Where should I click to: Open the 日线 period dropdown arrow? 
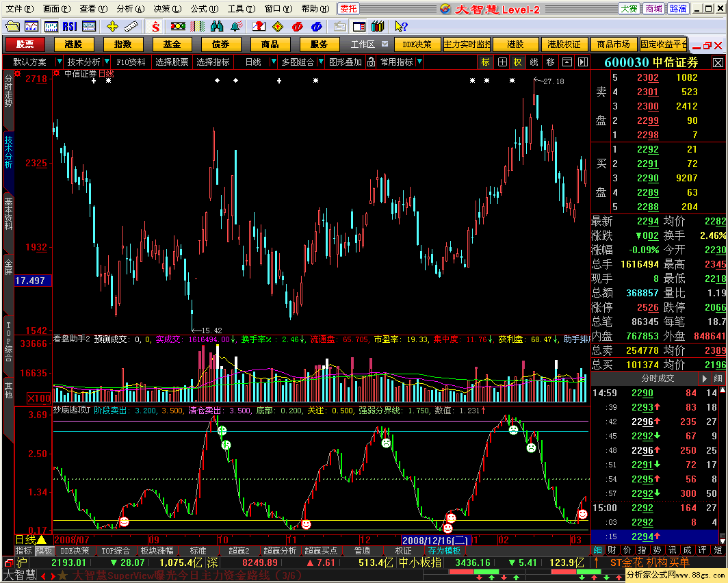[x=274, y=62]
